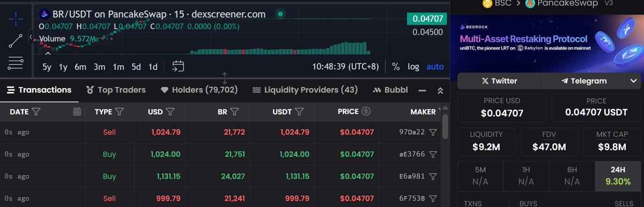Click the LIQUIDITY $9.2M box

(x=486, y=141)
